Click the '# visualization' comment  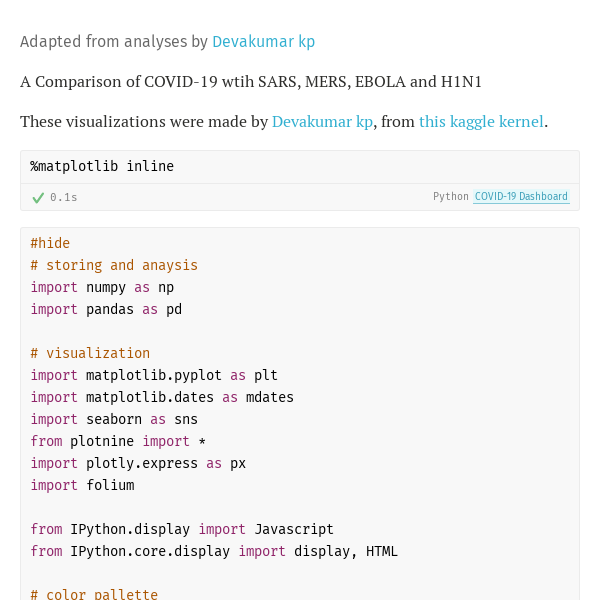90,353
